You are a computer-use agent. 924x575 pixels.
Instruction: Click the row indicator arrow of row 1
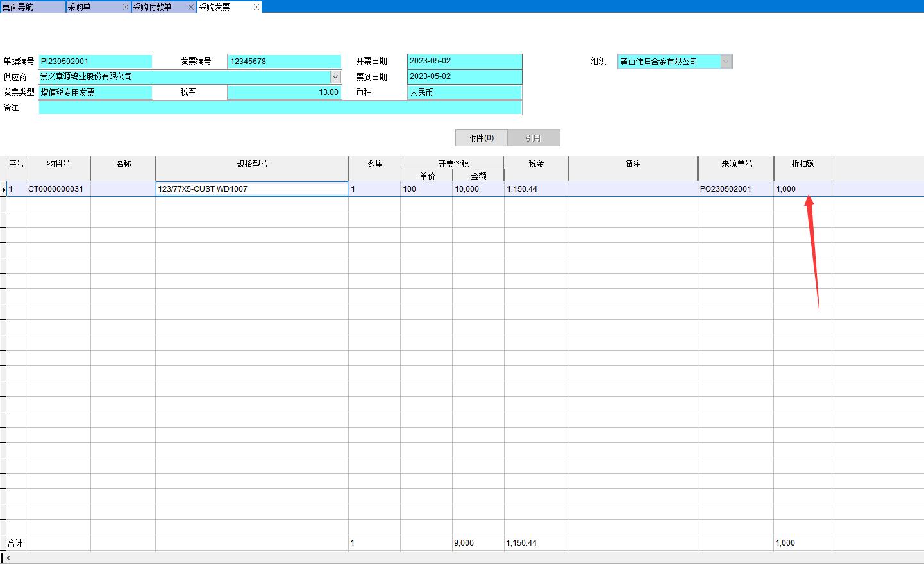(x=4, y=190)
